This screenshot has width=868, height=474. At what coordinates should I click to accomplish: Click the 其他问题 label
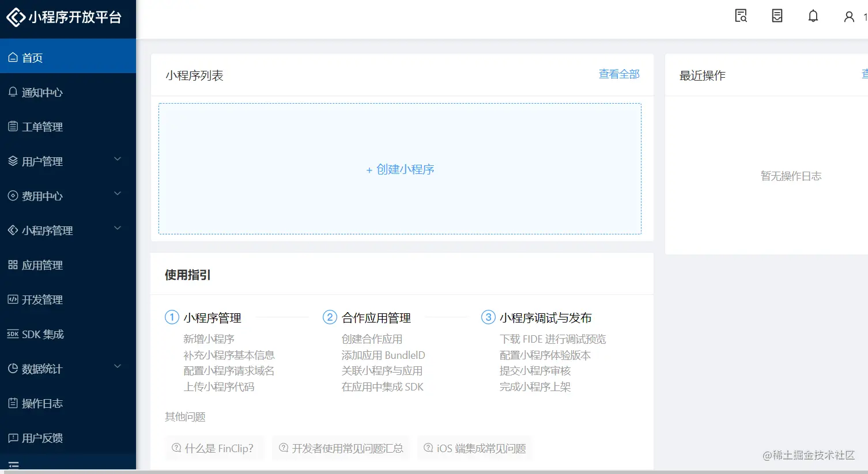(x=185, y=417)
